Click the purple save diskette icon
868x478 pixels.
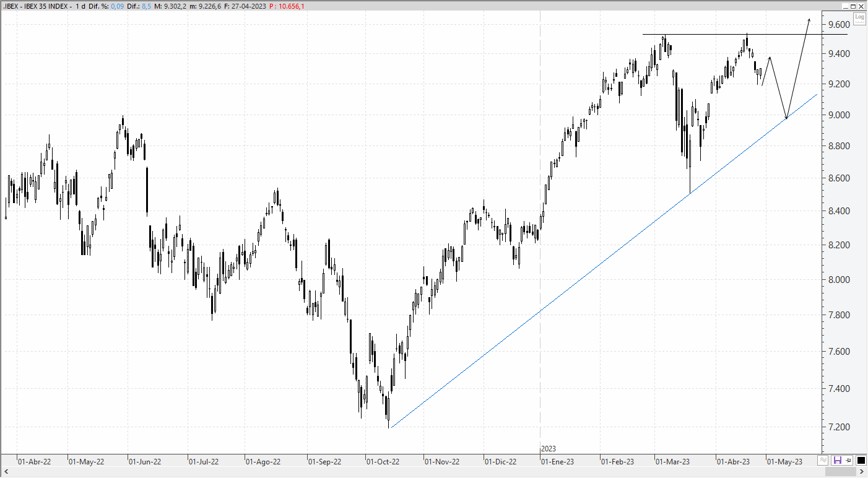click(838, 460)
